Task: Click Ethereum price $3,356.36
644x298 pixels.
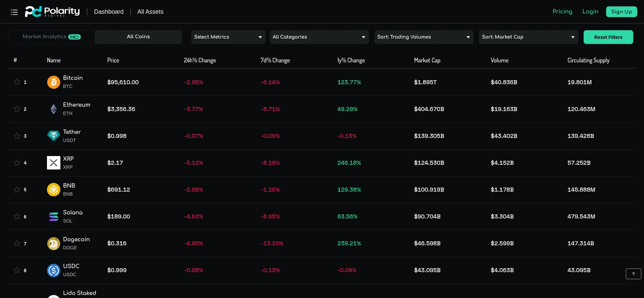Action: 121,109
